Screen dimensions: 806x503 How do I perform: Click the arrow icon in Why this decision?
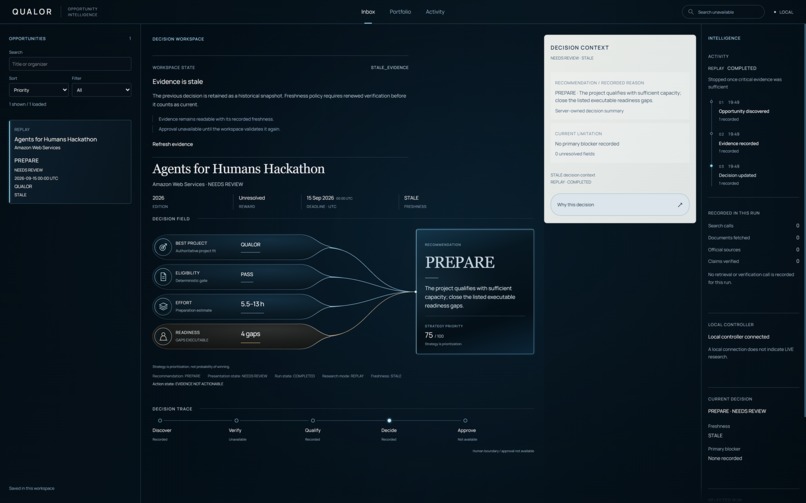[680, 204]
